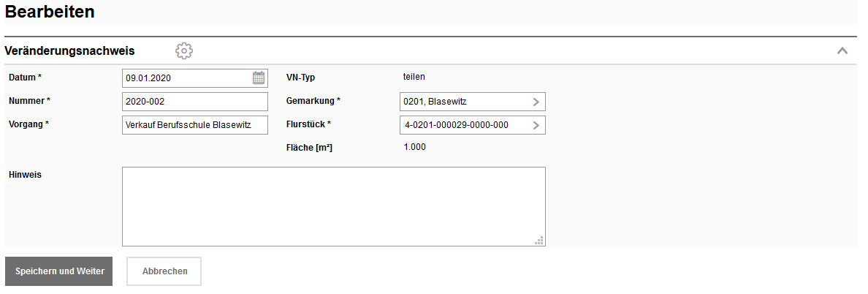Open the Veränderungsnachweis settings gear icon

(x=184, y=50)
